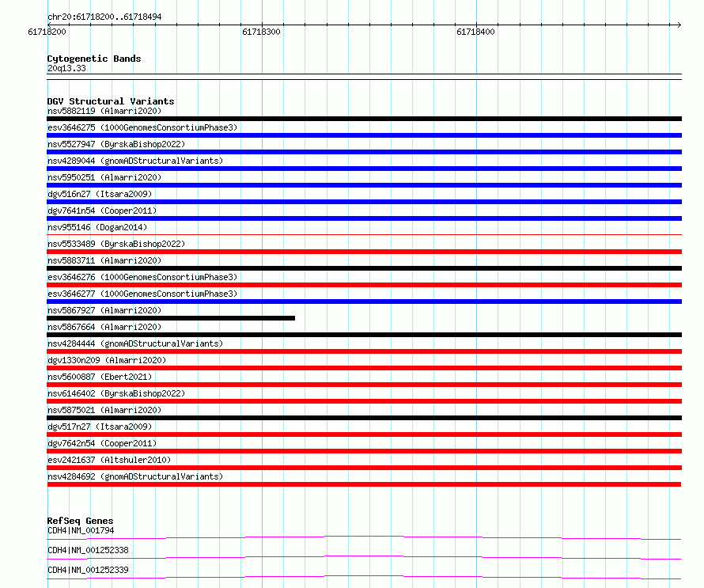The image size is (704, 588).
Task: Click the black bar under nsv5882119
Action: pos(364,119)
